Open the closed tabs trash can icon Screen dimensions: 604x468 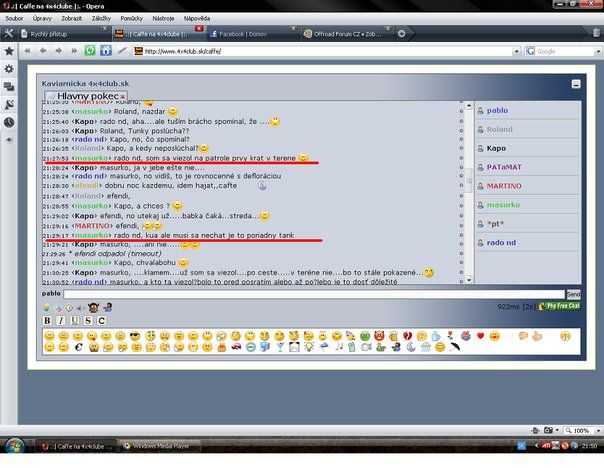pyautogui.click(x=596, y=33)
